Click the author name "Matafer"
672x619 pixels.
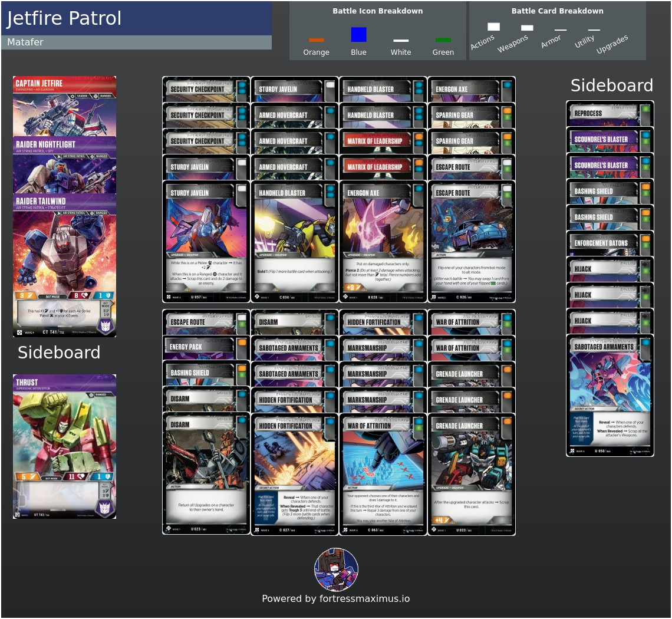25,42
